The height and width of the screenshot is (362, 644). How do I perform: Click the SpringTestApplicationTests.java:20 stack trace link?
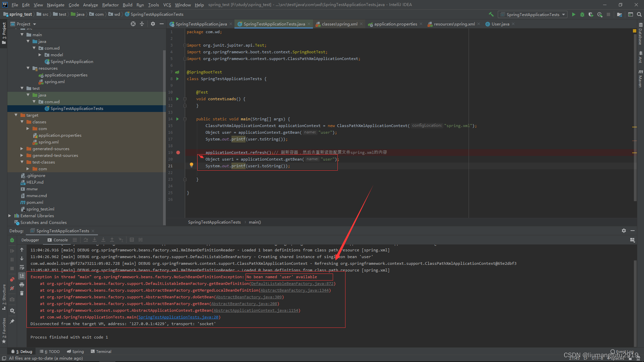coord(178,317)
